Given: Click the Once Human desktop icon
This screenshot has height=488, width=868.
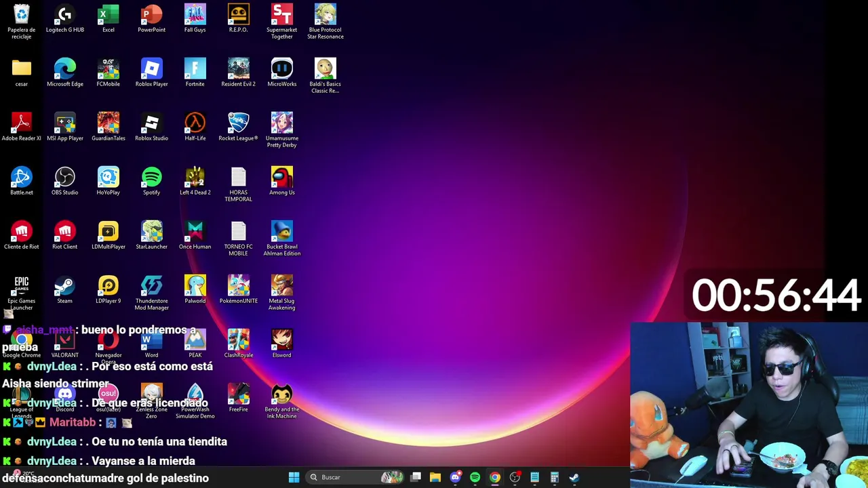Looking at the screenshot, I should coord(195,235).
